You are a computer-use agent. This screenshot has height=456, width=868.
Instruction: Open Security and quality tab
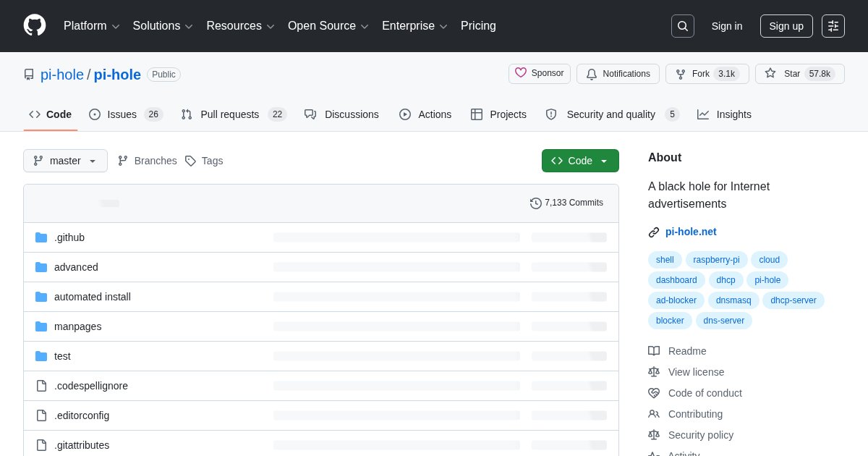[612, 114]
